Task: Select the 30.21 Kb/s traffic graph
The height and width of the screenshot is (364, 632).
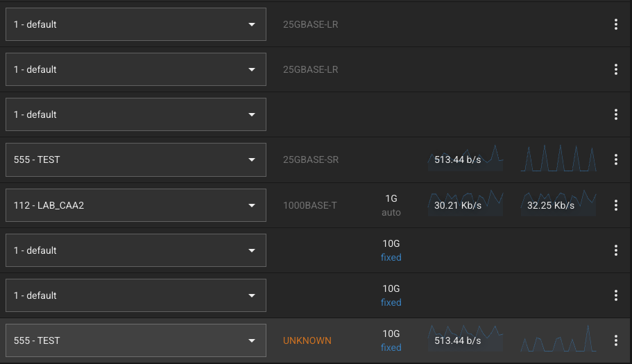Action: pos(465,205)
